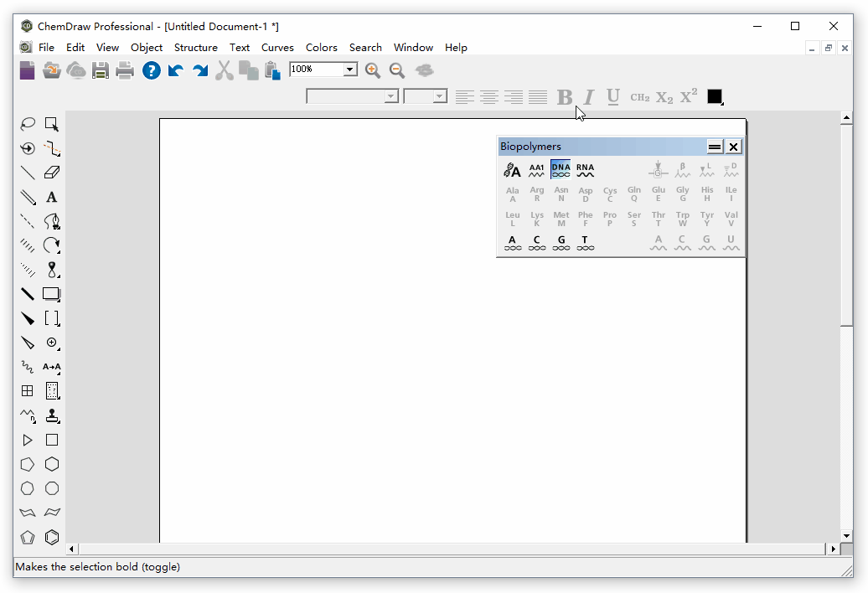Image resolution: width=868 pixels, height=593 pixels.
Task: Open the Drawing Elements rectangle tool
Action: click(51, 294)
